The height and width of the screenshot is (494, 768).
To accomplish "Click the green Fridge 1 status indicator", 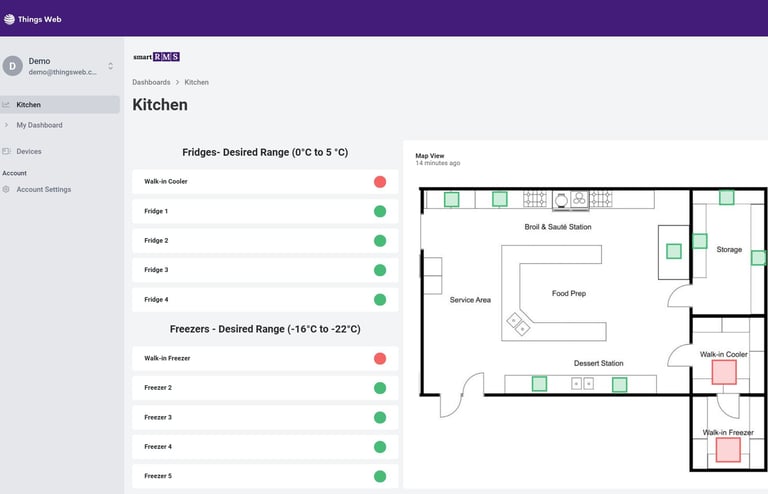I will tap(380, 212).
